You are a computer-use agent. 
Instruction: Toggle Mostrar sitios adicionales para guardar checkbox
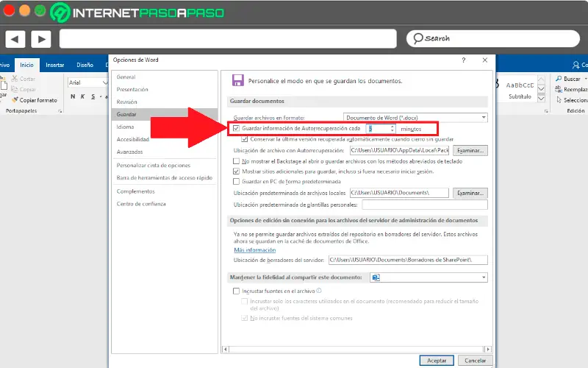[236, 171]
